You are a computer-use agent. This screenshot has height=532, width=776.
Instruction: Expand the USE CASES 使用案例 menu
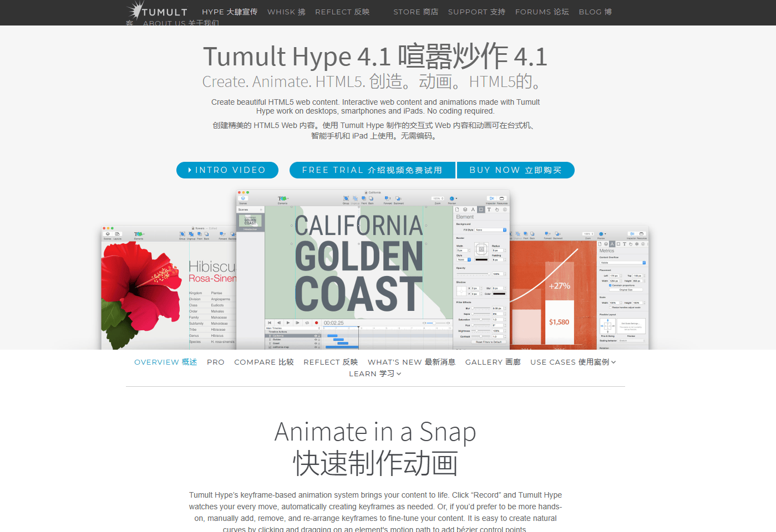(x=573, y=362)
